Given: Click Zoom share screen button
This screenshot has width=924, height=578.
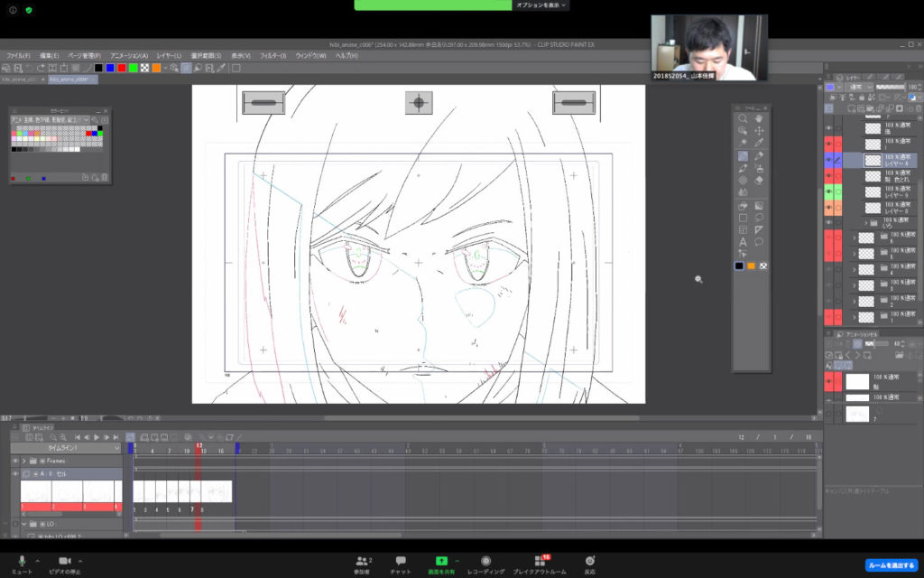Looking at the screenshot, I should pyautogui.click(x=441, y=564).
